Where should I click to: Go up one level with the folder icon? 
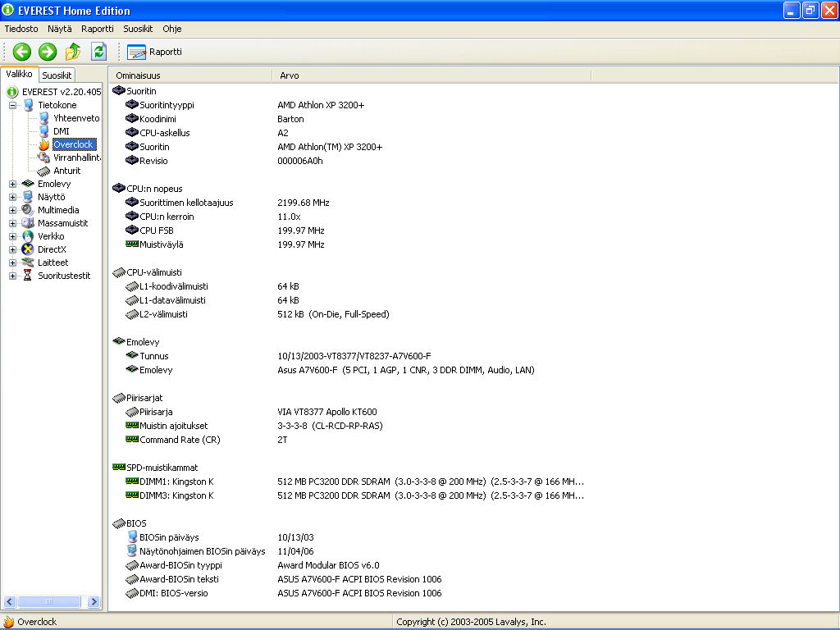click(x=73, y=52)
